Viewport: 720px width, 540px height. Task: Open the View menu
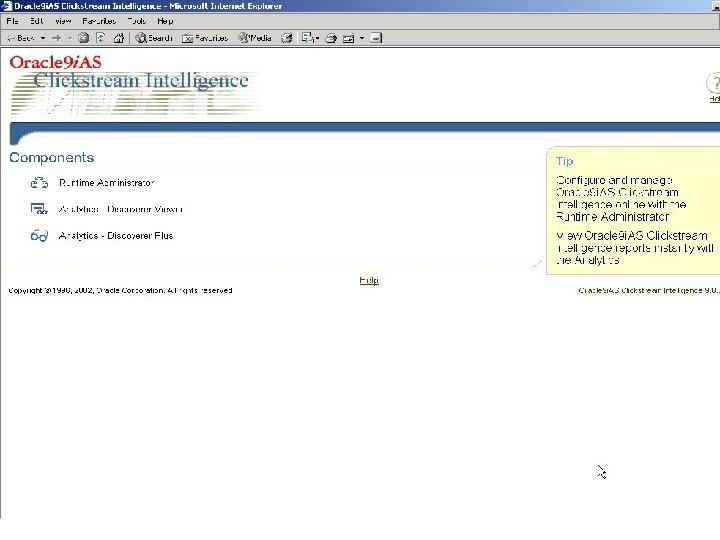pyautogui.click(x=63, y=21)
